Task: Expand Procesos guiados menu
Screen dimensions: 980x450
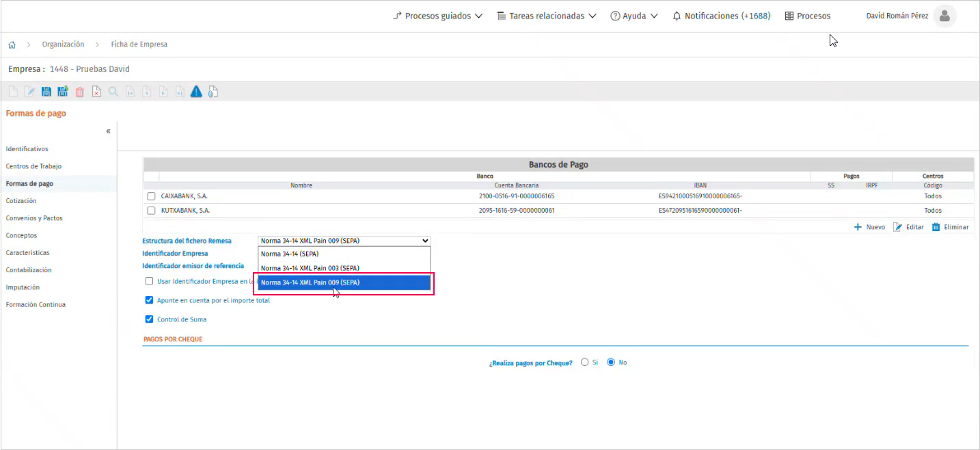Action: pos(438,16)
